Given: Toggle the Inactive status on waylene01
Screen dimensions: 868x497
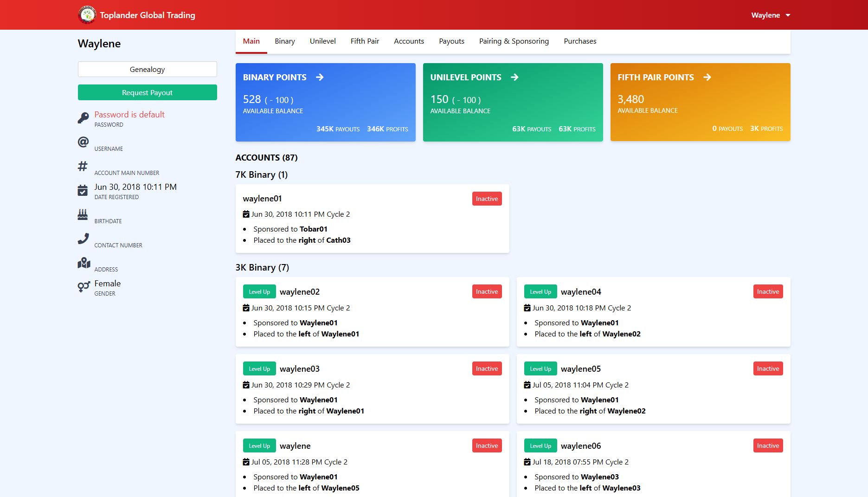Looking at the screenshot, I should tap(487, 198).
